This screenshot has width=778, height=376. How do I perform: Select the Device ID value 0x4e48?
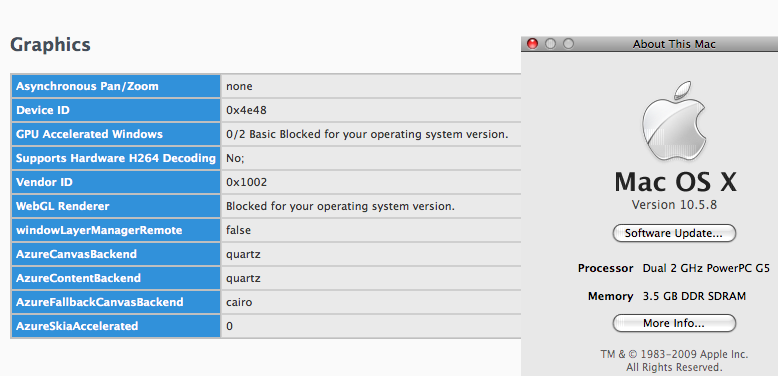[x=247, y=110]
